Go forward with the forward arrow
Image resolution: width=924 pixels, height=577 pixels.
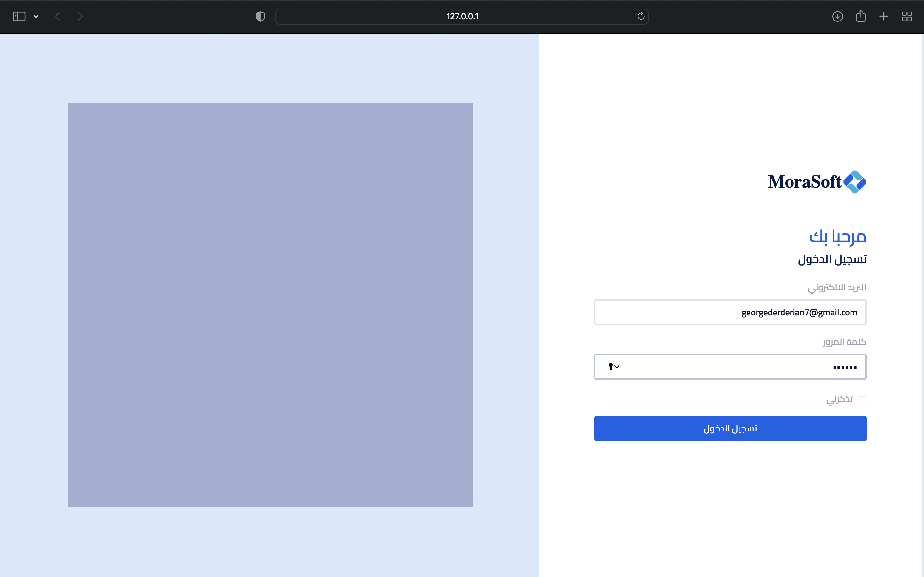pos(80,16)
